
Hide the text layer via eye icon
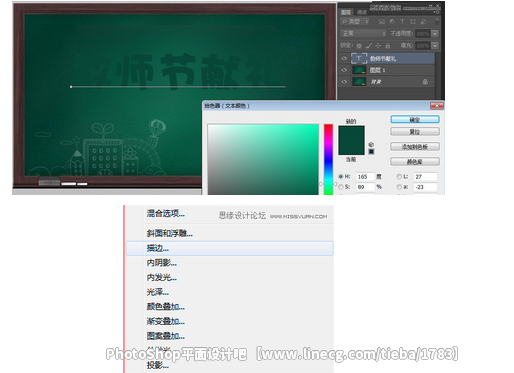point(344,59)
